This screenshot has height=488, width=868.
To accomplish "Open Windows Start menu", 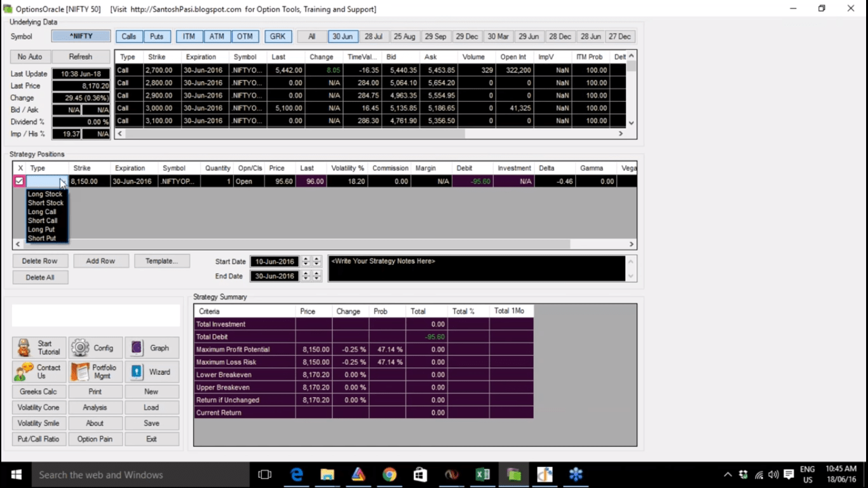I will click(16, 475).
